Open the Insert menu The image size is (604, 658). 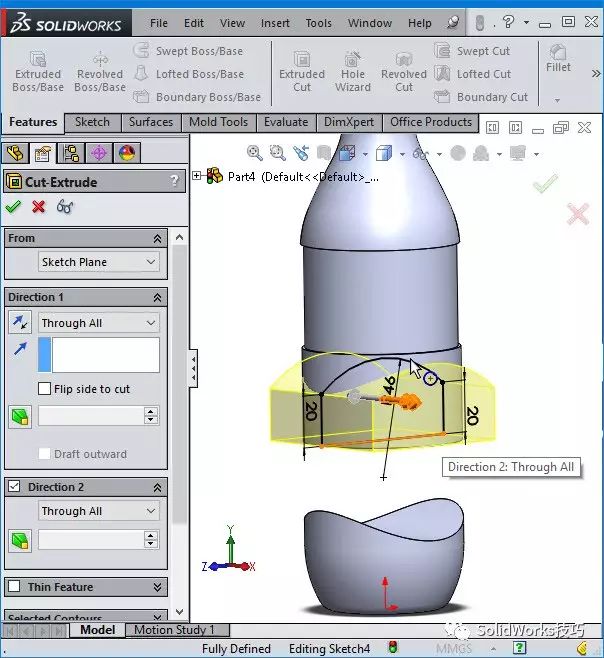click(x=275, y=23)
